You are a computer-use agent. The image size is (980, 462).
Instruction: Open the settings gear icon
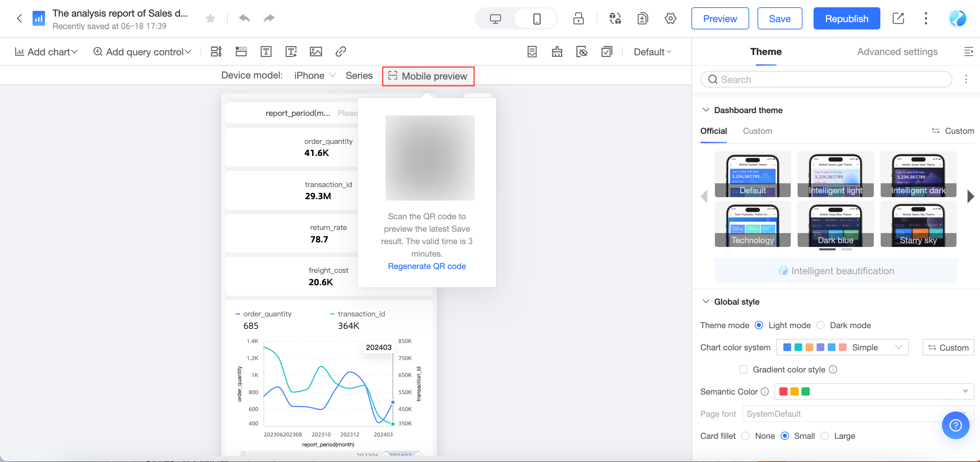670,19
